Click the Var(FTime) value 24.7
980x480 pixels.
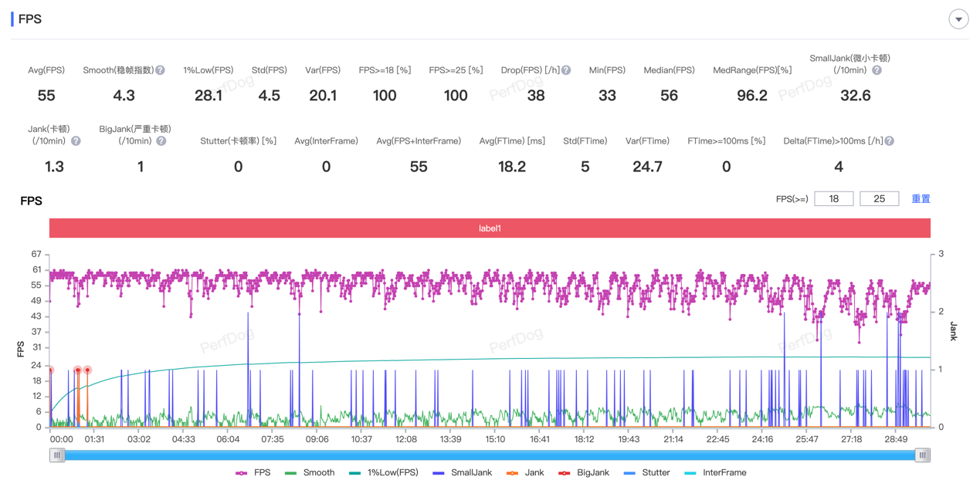point(647,167)
